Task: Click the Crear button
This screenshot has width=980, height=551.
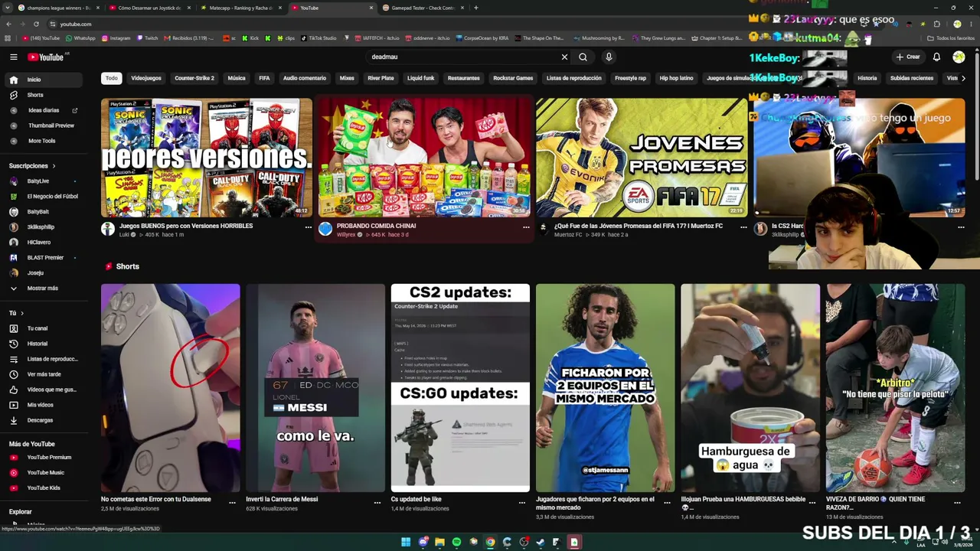Action: pyautogui.click(x=908, y=57)
